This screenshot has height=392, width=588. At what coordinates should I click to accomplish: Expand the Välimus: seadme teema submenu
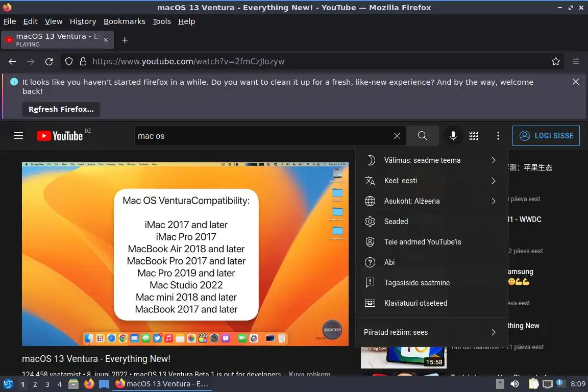pos(432,160)
